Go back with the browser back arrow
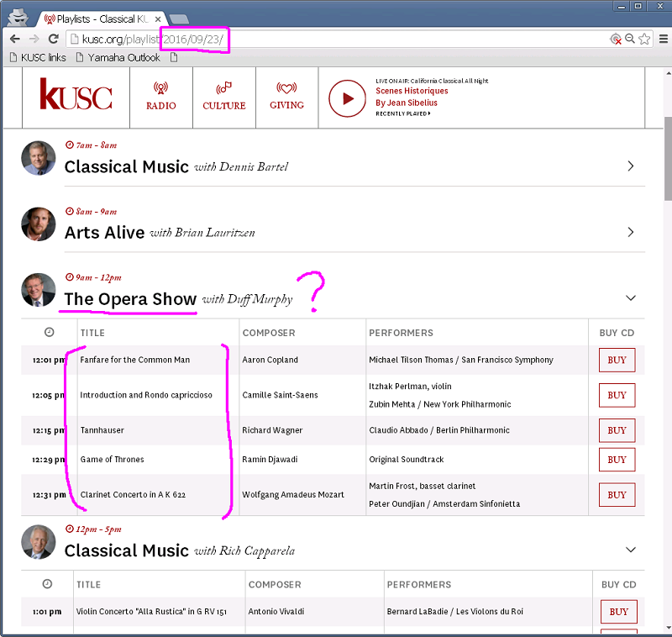 [15, 39]
